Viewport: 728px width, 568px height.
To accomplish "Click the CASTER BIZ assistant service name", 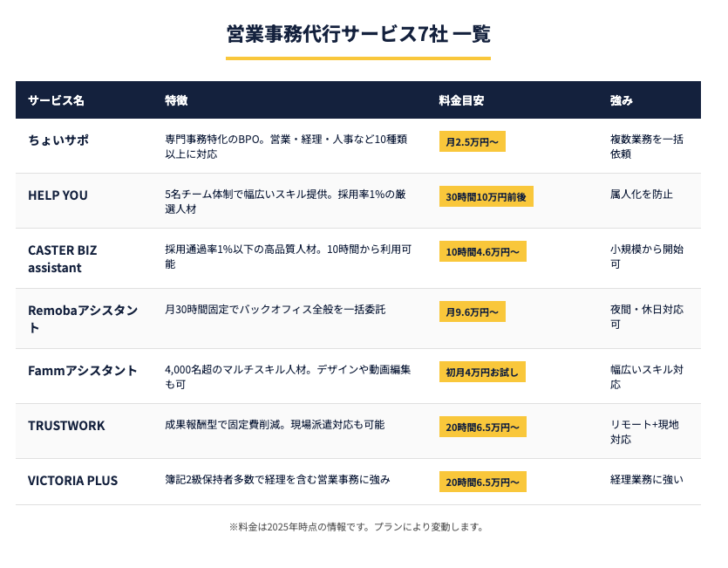I will [63, 258].
